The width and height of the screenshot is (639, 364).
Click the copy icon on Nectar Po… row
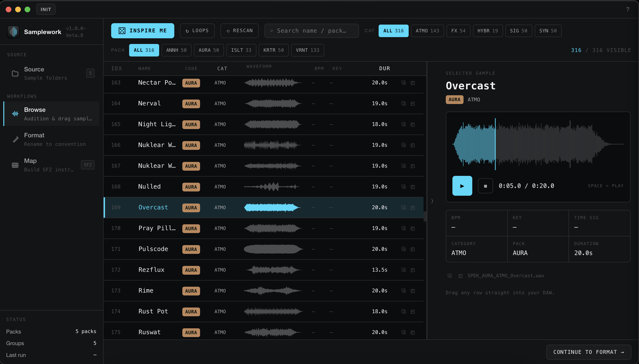click(403, 82)
